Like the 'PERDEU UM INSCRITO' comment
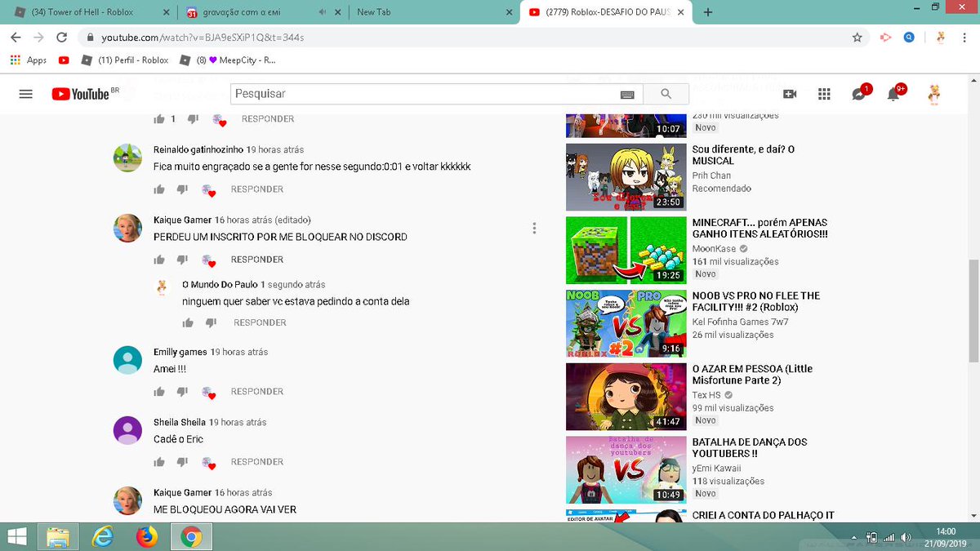The height and width of the screenshot is (551, 980). [159, 260]
